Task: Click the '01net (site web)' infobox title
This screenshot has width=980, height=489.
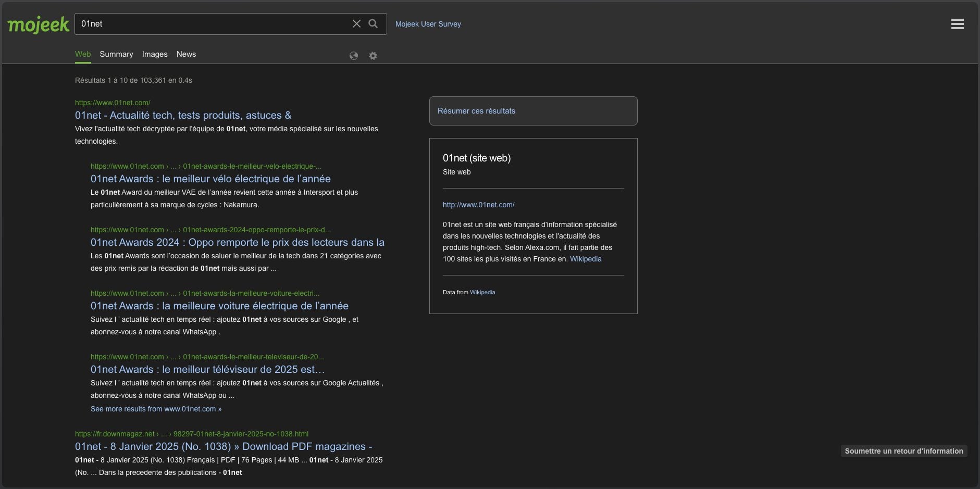Action: click(x=477, y=158)
